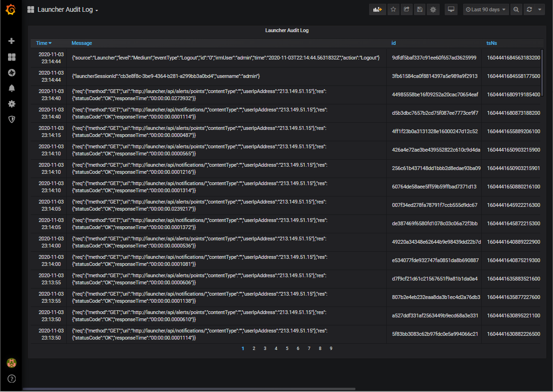
Task: Select id d5b3dbc7657b2cd75f087ee7773ce9f7
Action: click(x=435, y=113)
